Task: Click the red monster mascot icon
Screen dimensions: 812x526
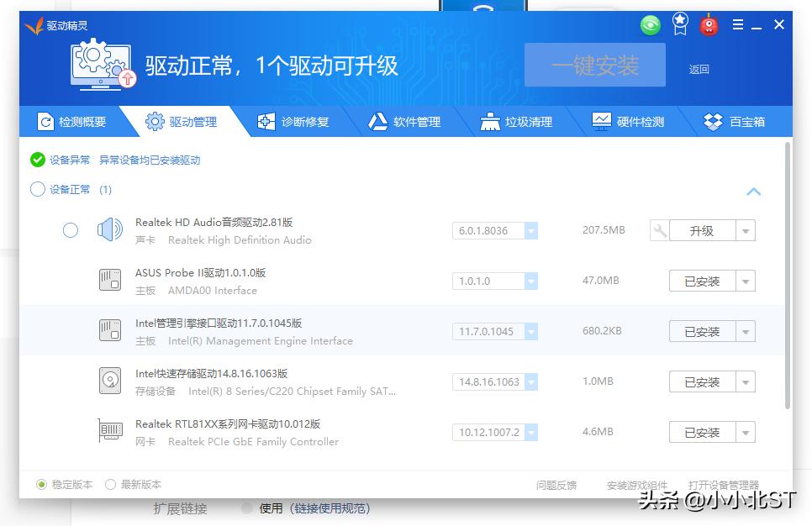Action: pos(709,24)
